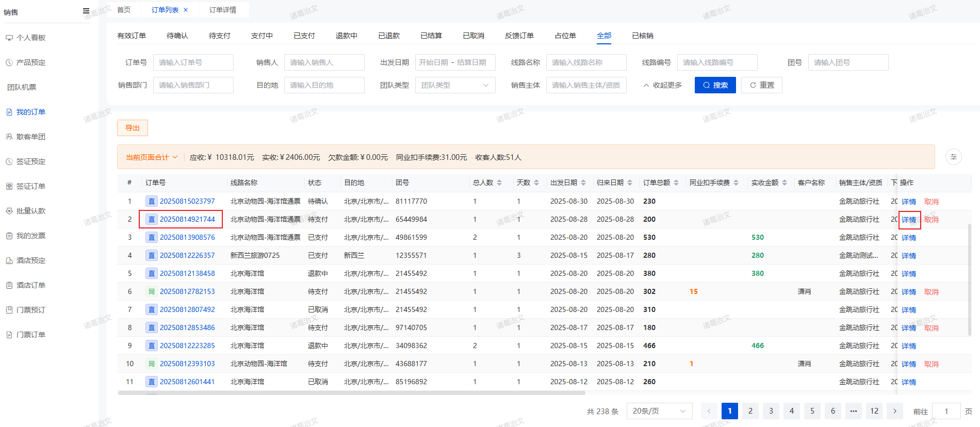Viewport: 980px width, 427px height.
Task: Click the 批量认款 sidebar icon
Action: click(x=9, y=211)
